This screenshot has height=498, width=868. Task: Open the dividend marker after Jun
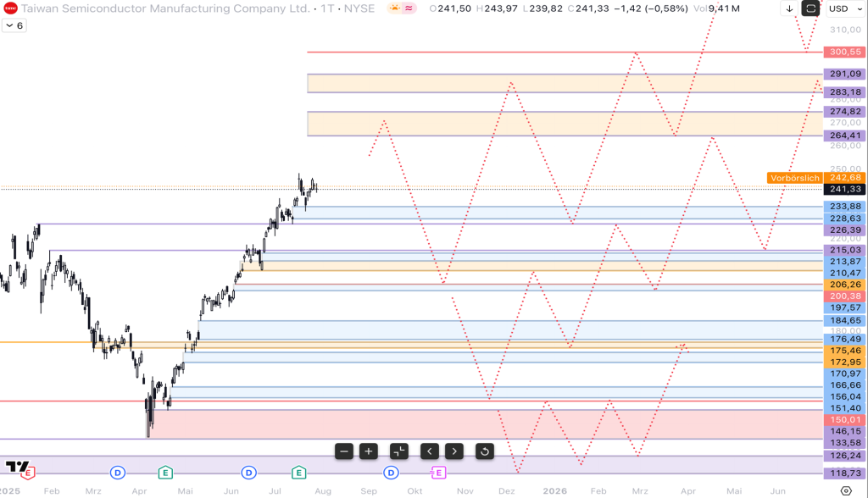click(249, 473)
